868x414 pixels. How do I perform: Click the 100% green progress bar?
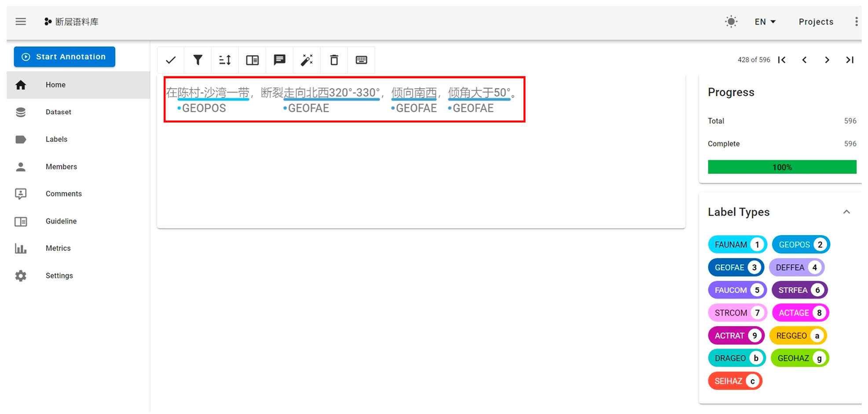click(782, 167)
